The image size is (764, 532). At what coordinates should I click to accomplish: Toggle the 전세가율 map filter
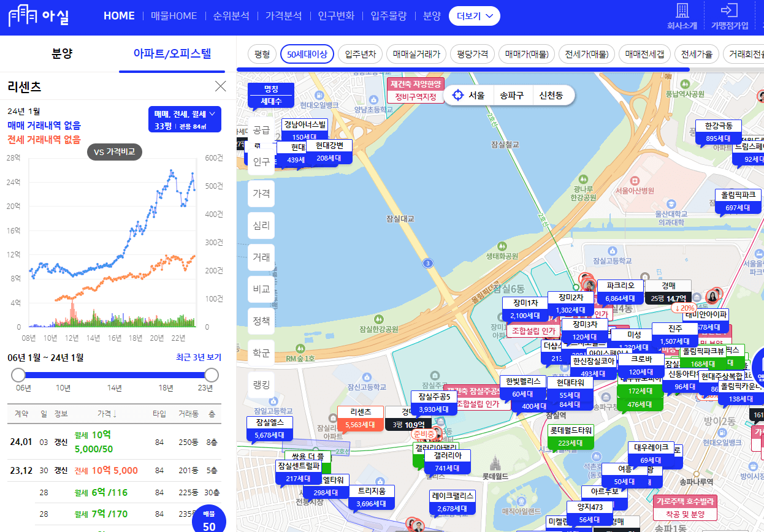click(x=697, y=54)
